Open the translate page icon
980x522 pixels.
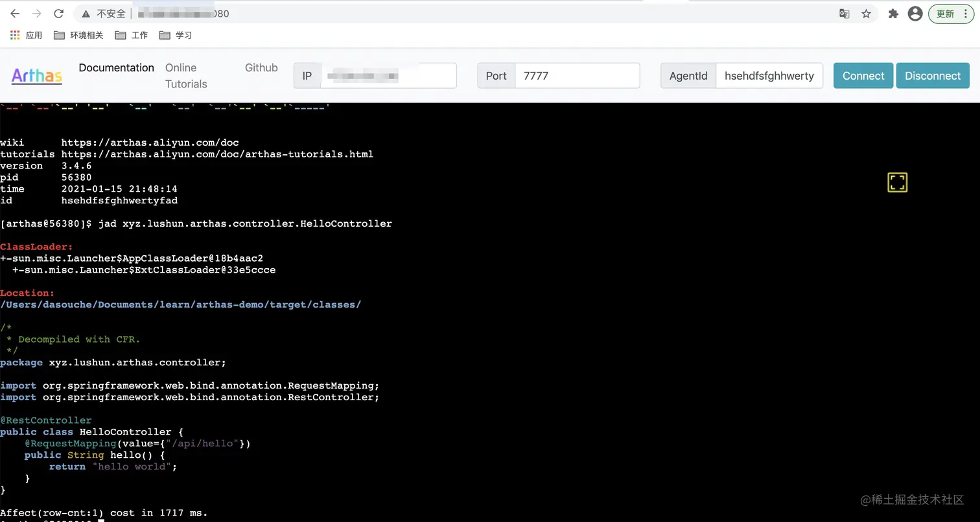click(x=844, y=14)
